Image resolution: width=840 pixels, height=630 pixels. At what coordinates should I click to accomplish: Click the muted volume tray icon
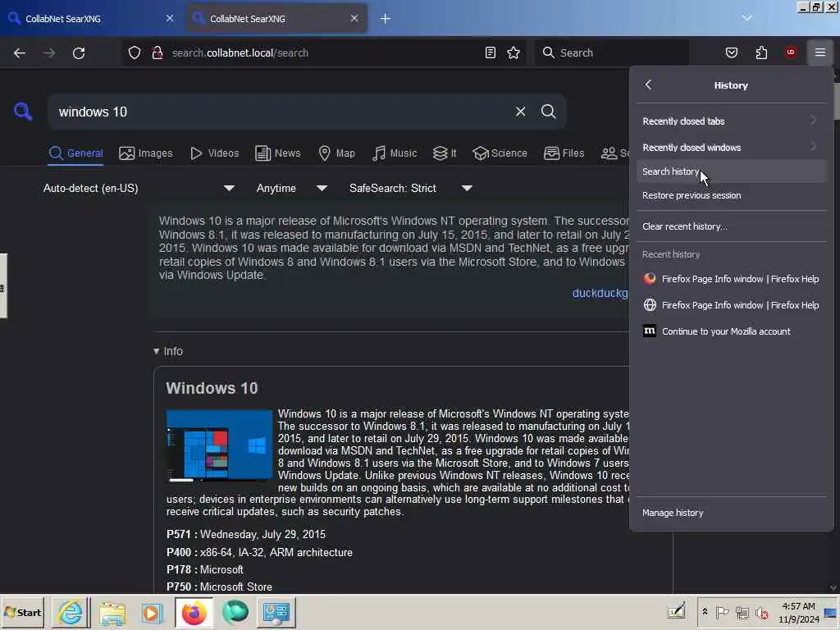[x=761, y=612]
